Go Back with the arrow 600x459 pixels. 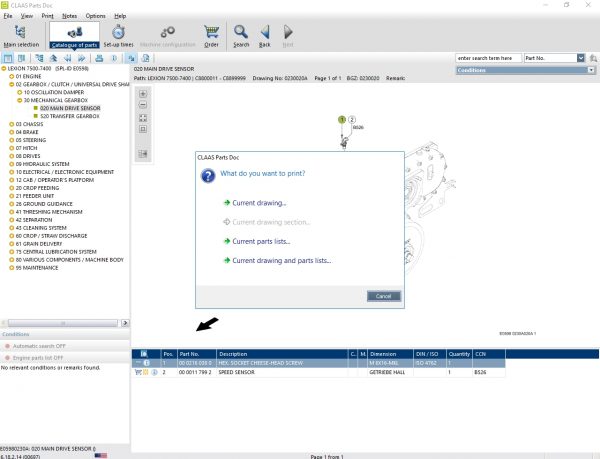[265, 36]
